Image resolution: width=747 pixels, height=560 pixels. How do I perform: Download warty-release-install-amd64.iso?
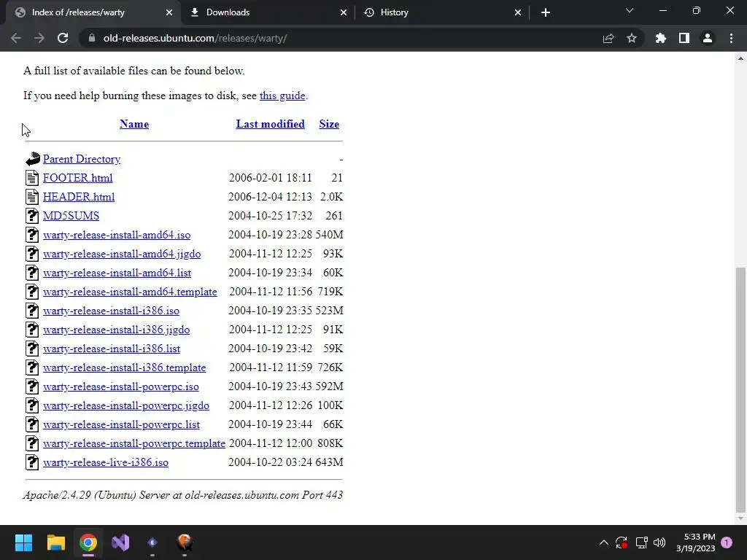(x=117, y=235)
